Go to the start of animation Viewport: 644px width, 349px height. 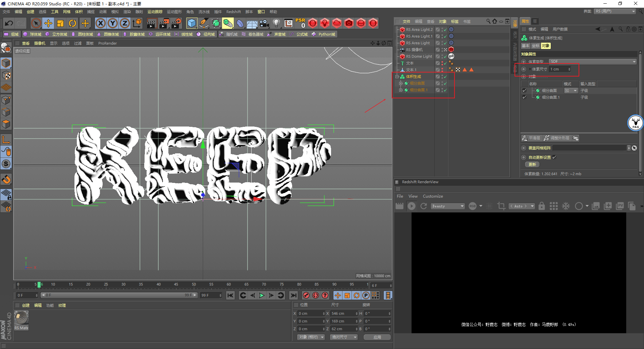(230, 295)
